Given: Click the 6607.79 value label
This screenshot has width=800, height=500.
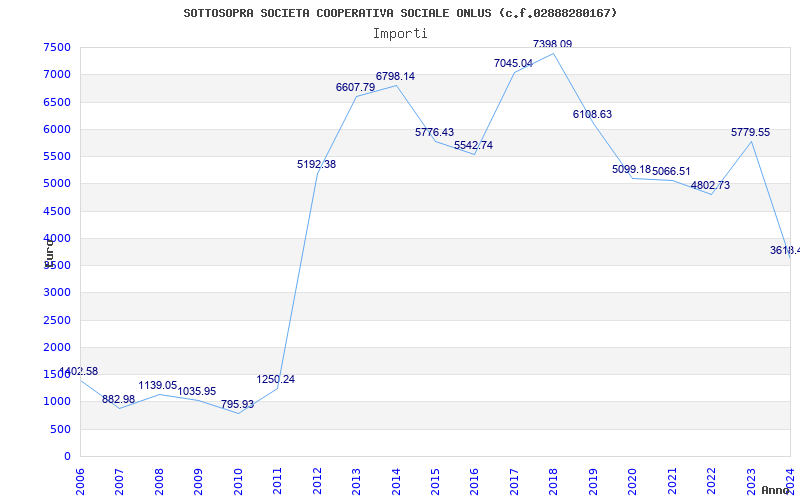Looking at the screenshot, I should [x=356, y=87].
